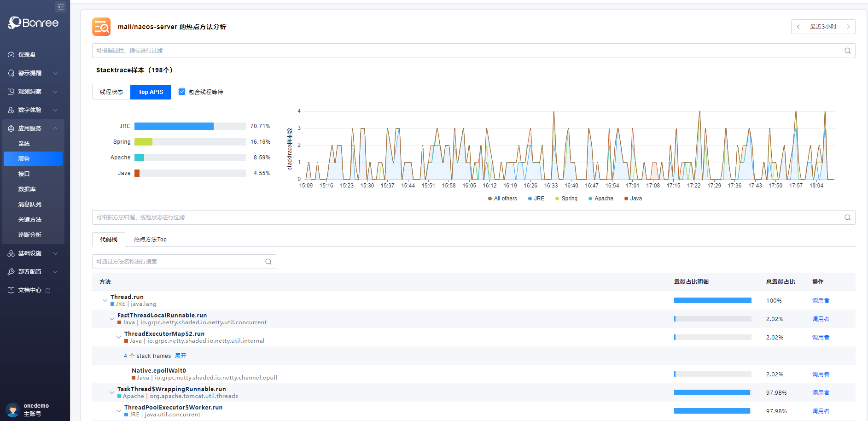Viewport: 868px width, 421px height.
Task: Collapse the Thread.run tree row
Action: point(105,300)
